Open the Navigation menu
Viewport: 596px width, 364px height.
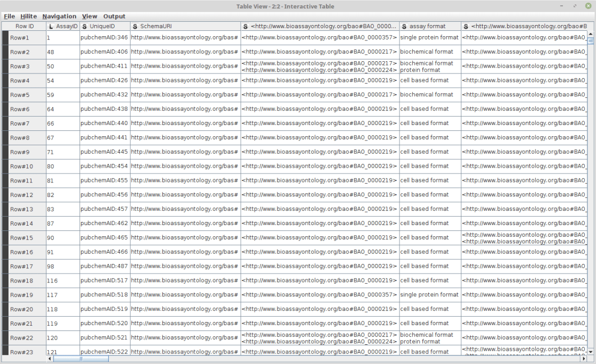click(x=59, y=16)
